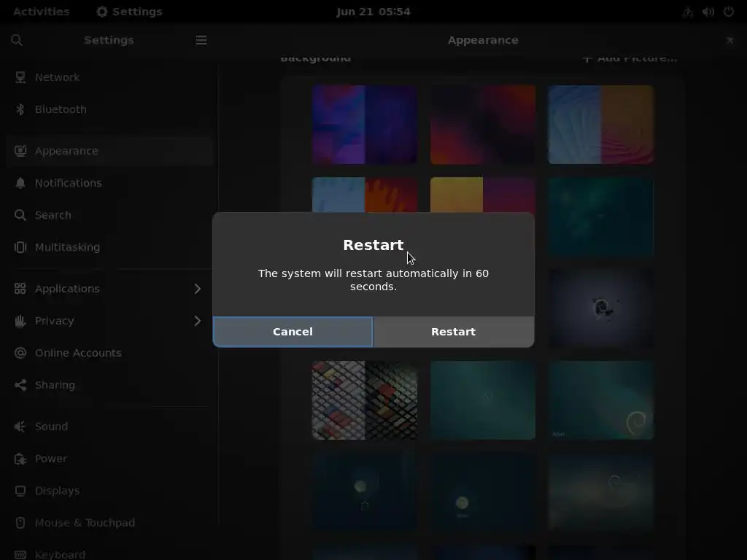This screenshot has width=747, height=560.
Task: Click the Keyboard icon in sidebar
Action: [x=20, y=555]
